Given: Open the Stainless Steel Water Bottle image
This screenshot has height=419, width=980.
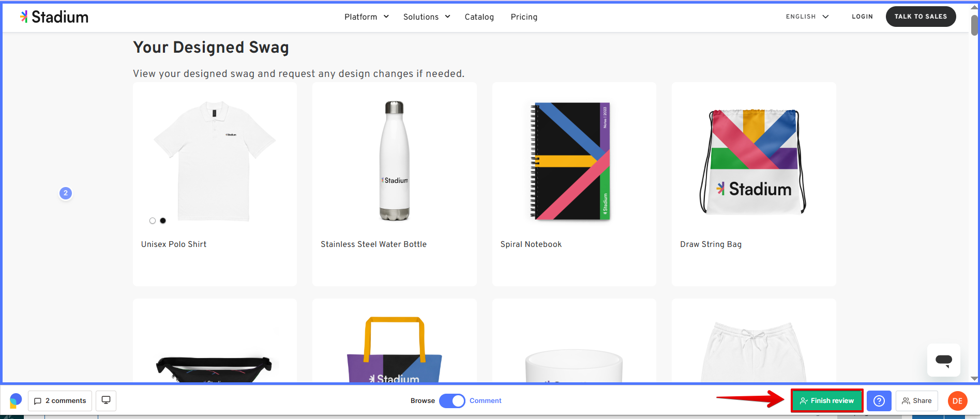Looking at the screenshot, I should pos(395,161).
